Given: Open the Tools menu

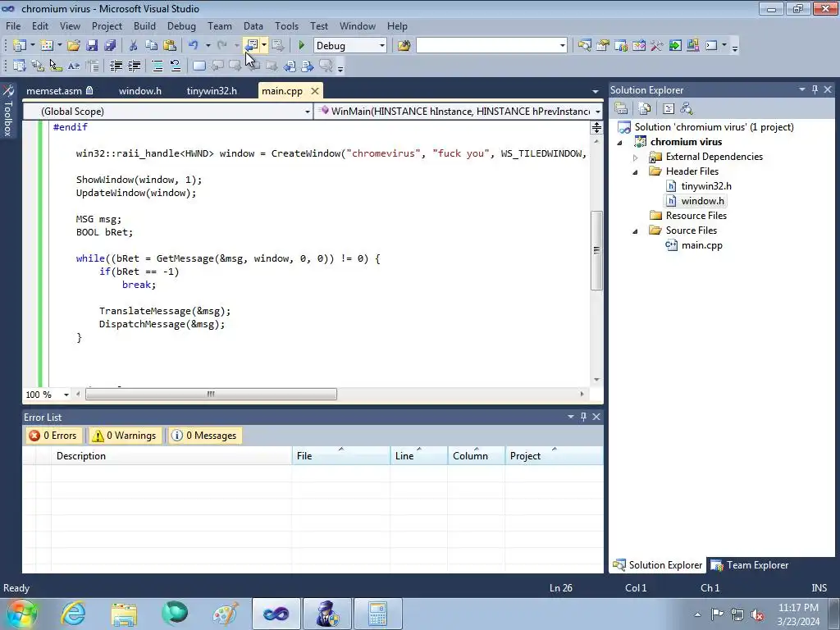Looking at the screenshot, I should [286, 25].
